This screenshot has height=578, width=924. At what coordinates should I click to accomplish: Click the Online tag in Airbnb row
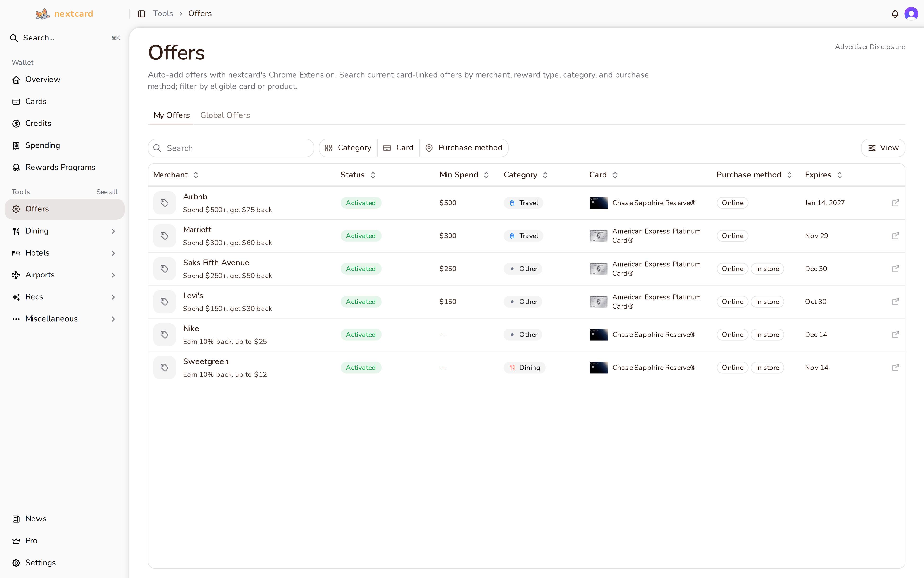tap(732, 203)
